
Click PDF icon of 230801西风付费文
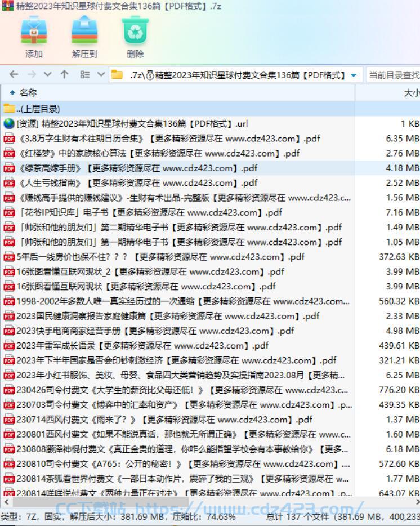9,434
